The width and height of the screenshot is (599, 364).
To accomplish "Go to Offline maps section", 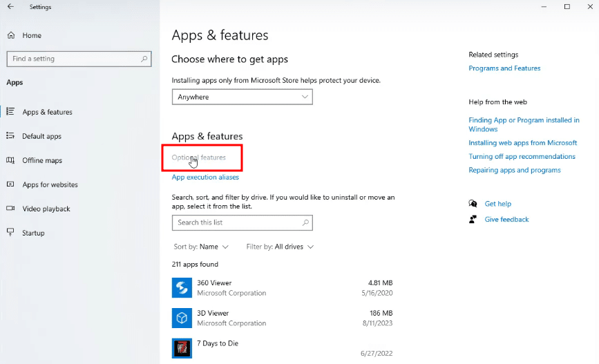I will pos(42,160).
